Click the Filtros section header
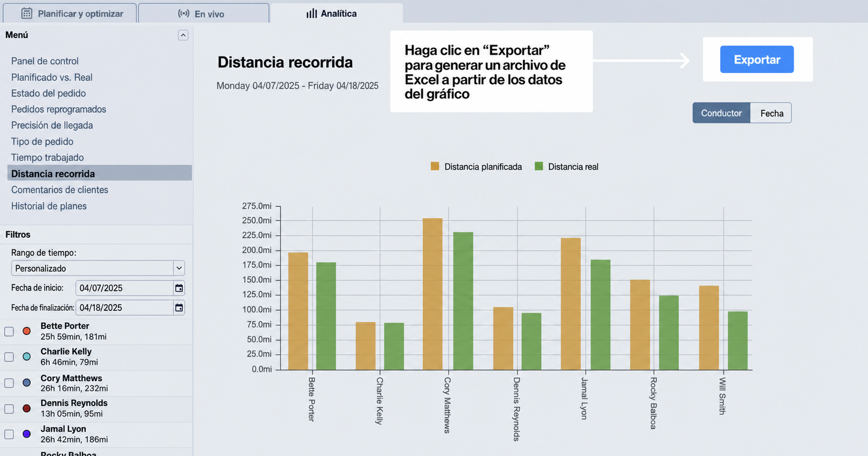The image size is (868, 456). pyautogui.click(x=18, y=234)
